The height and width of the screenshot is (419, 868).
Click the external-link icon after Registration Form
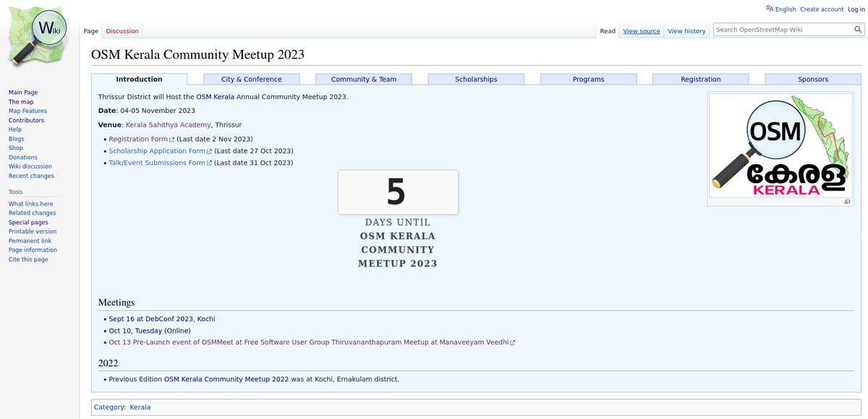171,139
